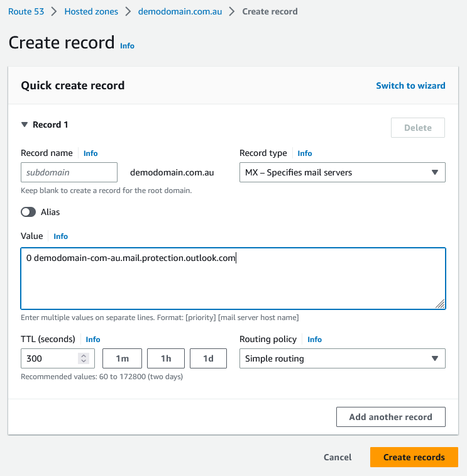
Task: Show Info for TTL (seconds)
Action: 93,340
